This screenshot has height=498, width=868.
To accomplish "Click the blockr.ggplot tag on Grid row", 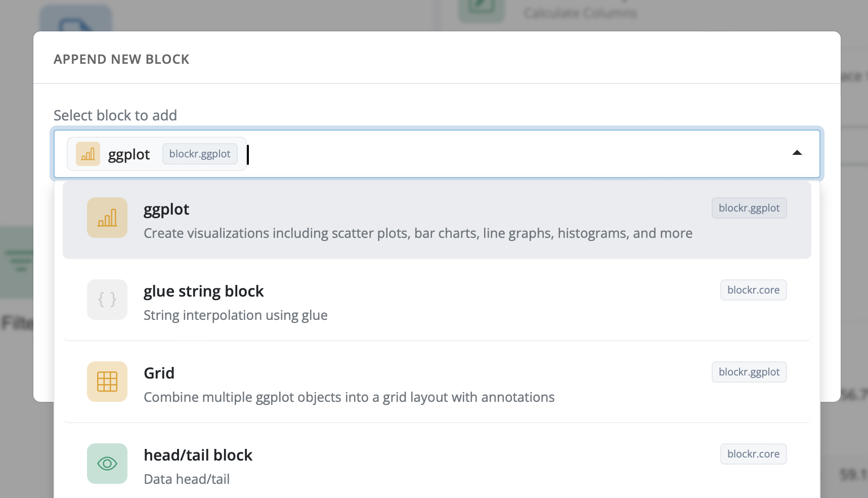I will tap(749, 372).
